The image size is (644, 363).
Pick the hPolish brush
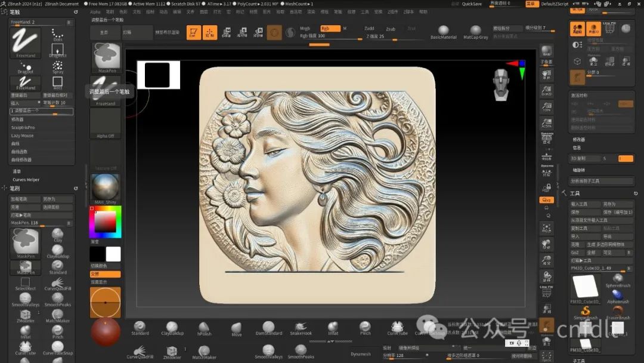point(205,327)
